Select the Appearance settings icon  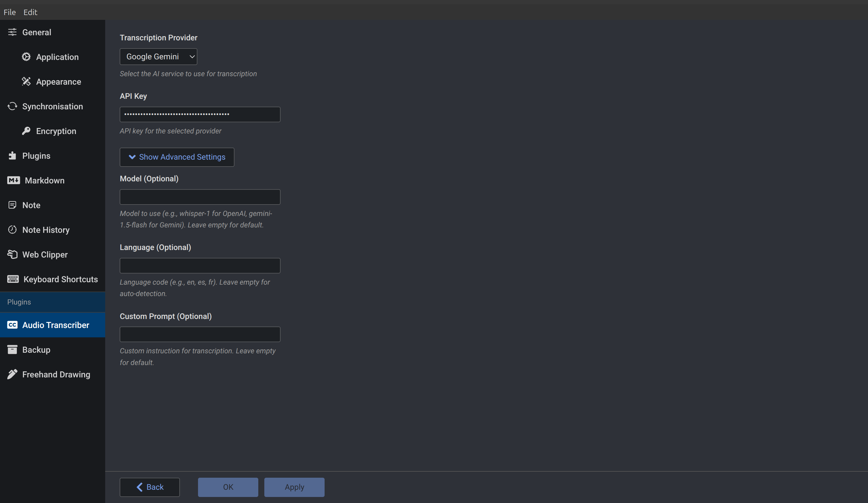tap(27, 82)
